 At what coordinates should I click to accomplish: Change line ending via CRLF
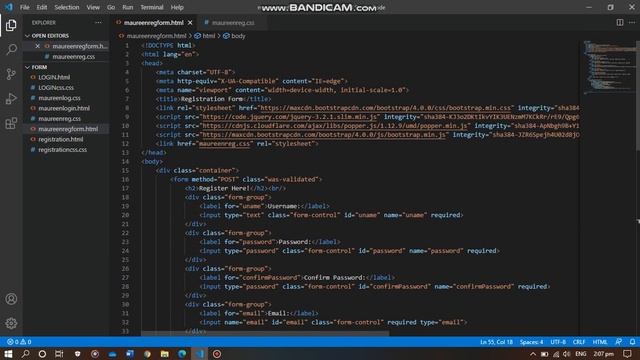coord(579,342)
